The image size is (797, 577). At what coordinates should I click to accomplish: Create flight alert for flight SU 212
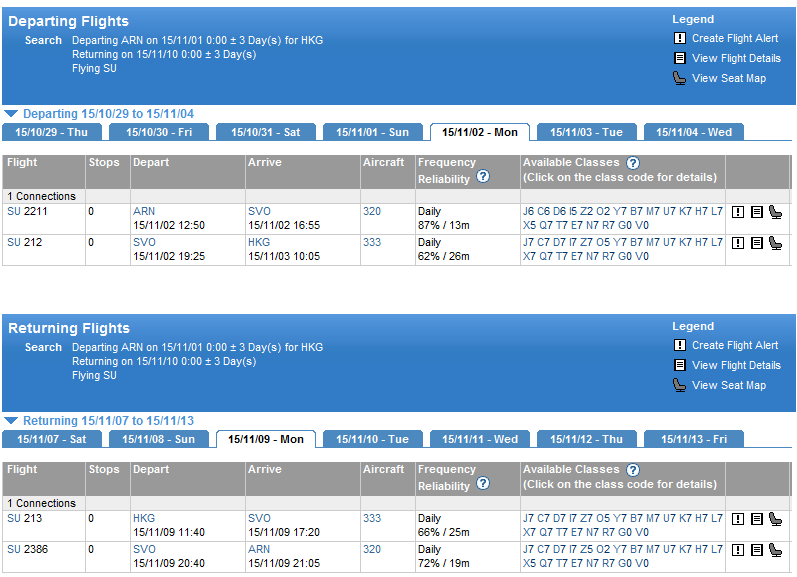tap(737, 243)
